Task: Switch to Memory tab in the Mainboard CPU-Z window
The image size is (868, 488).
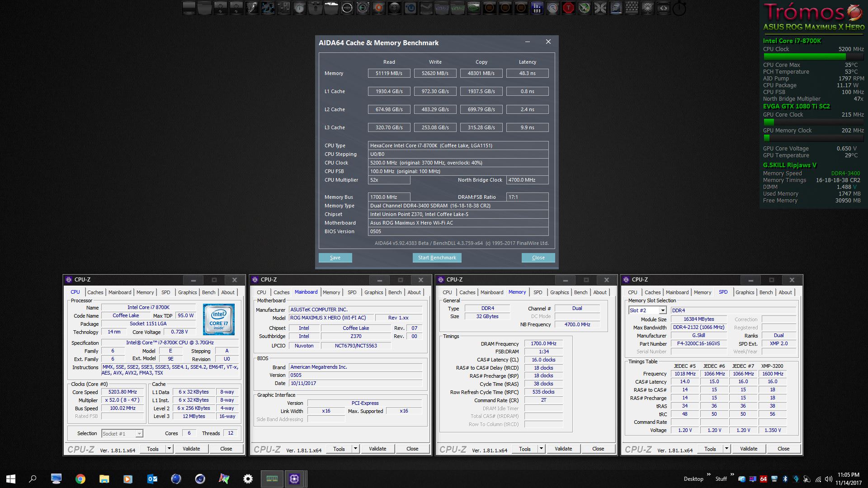Action: click(x=331, y=292)
